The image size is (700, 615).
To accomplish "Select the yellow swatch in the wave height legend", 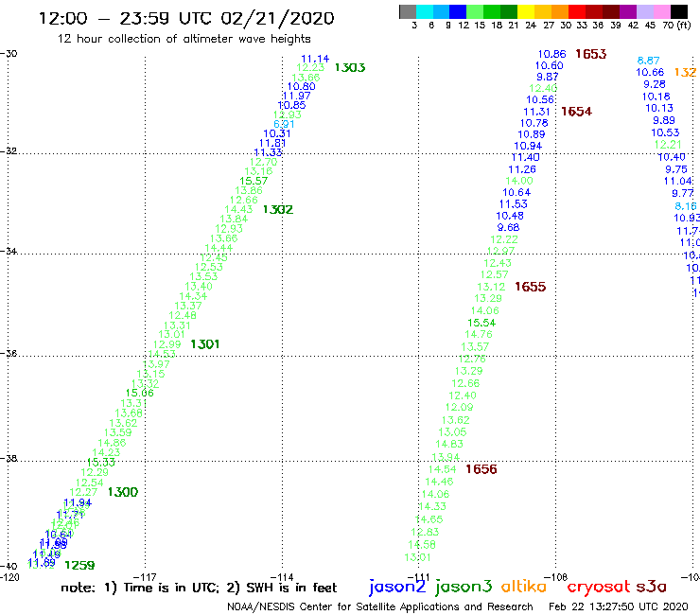I will coord(526,11).
